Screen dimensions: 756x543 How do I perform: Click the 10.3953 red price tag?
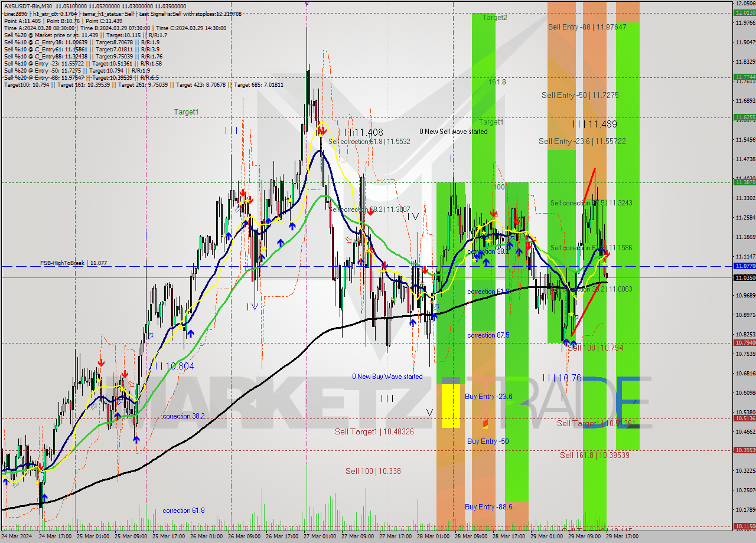[x=745, y=450]
